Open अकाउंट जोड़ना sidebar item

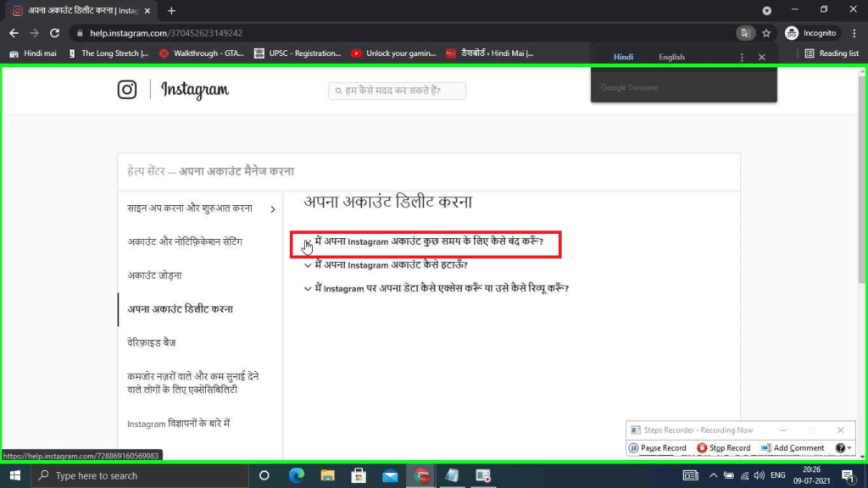click(154, 275)
